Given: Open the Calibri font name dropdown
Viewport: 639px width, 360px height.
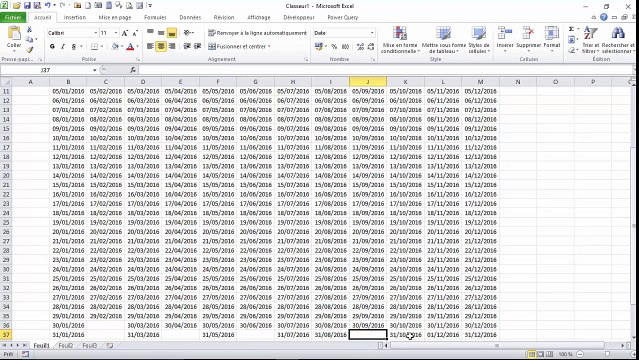Looking at the screenshot, I should pos(96,33).
